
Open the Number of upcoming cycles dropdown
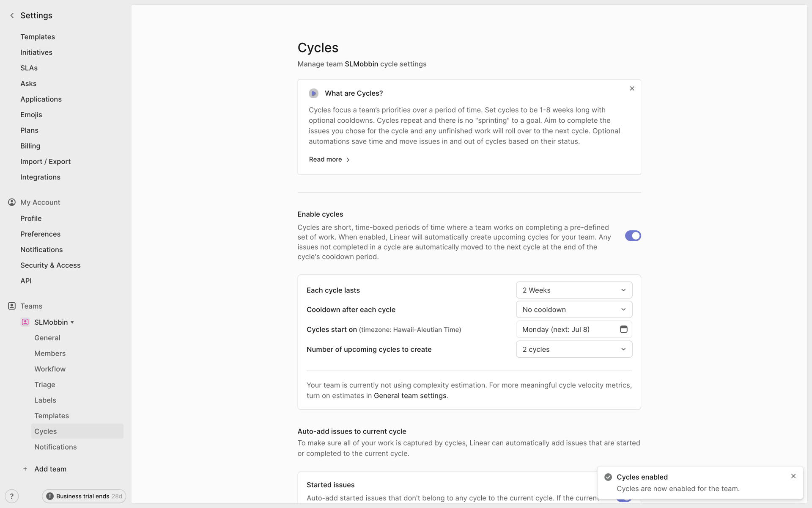(574, 349)
